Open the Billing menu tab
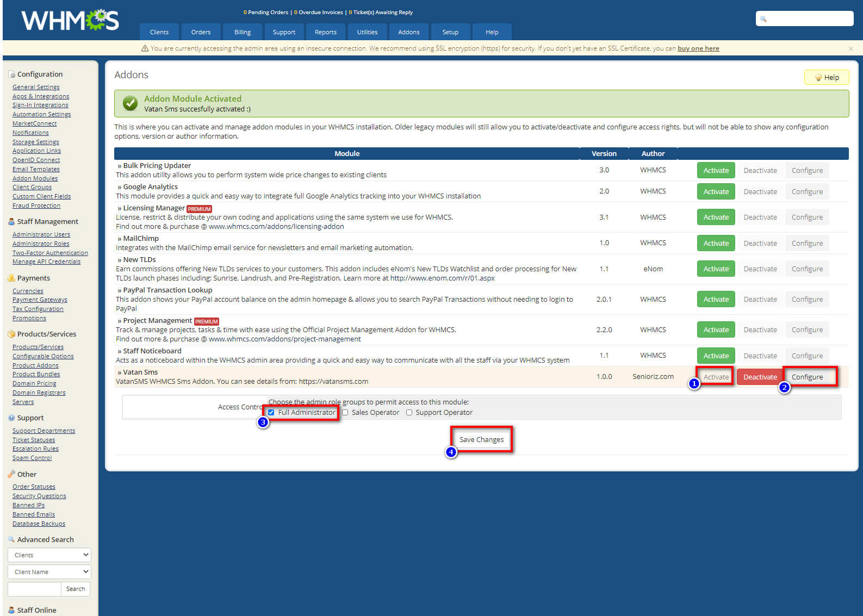 coord(242,32)
